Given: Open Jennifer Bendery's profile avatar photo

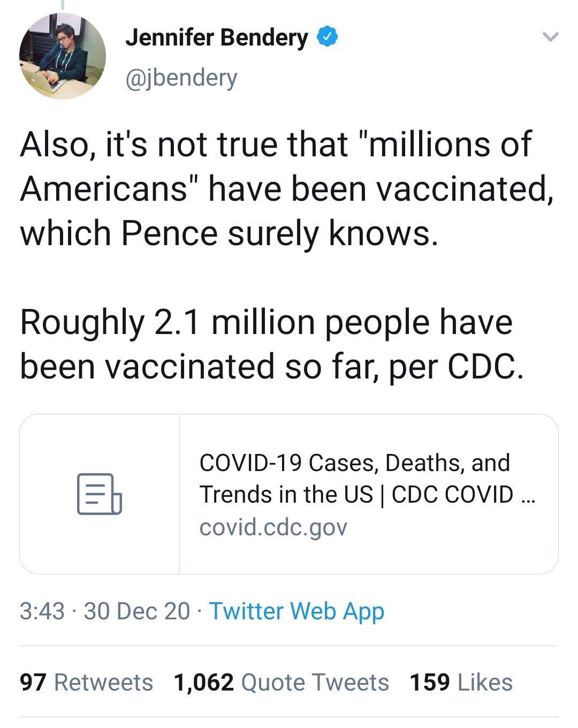Looking at the screenshot, I should point(63,56).
